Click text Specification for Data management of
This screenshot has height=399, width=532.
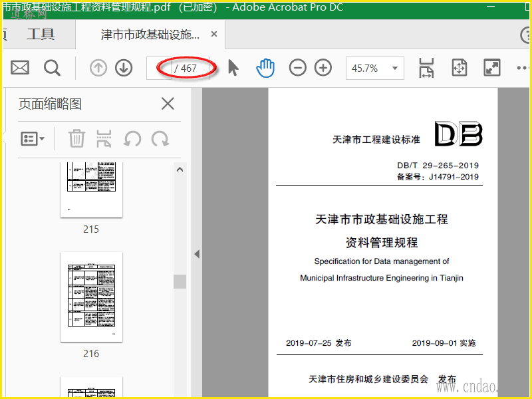[x=382, y=261]
